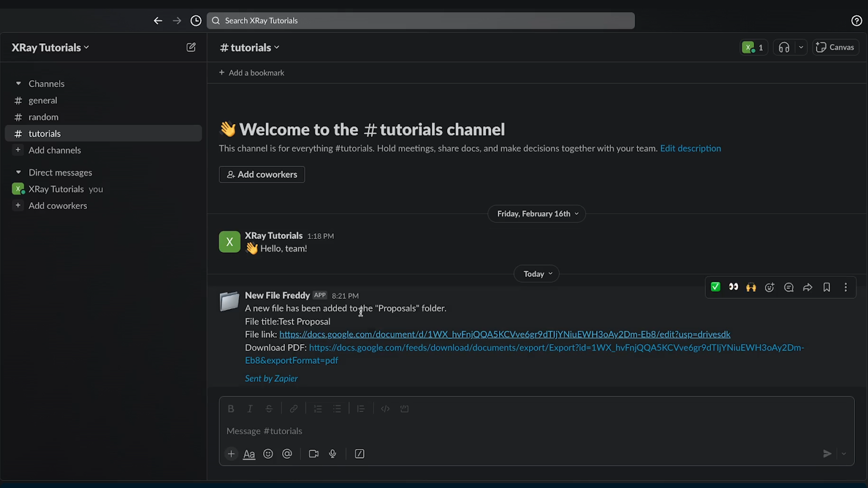
Task: Toggle bulleted list formatting
Action: [x=337, y=409]
